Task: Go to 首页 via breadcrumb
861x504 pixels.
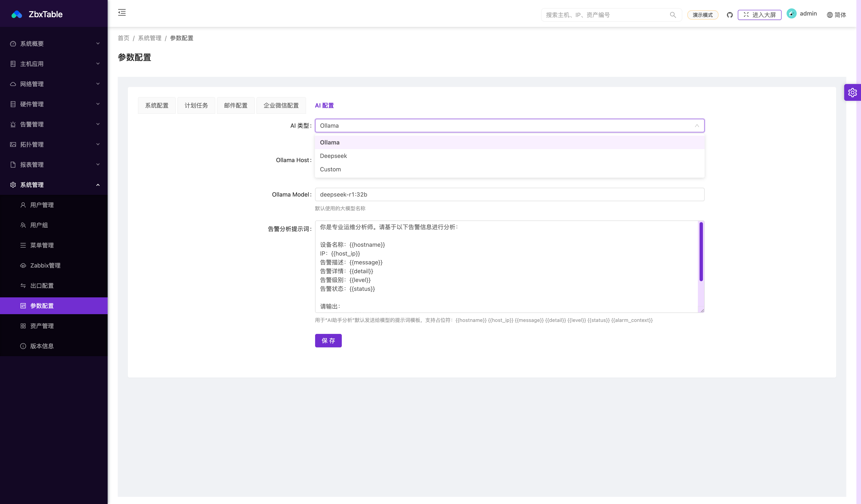Action: pos(123,38)
